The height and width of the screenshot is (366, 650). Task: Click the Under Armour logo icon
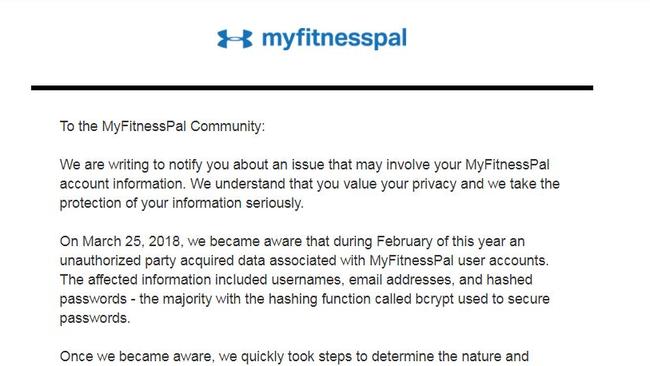click(x=235, y=39)
